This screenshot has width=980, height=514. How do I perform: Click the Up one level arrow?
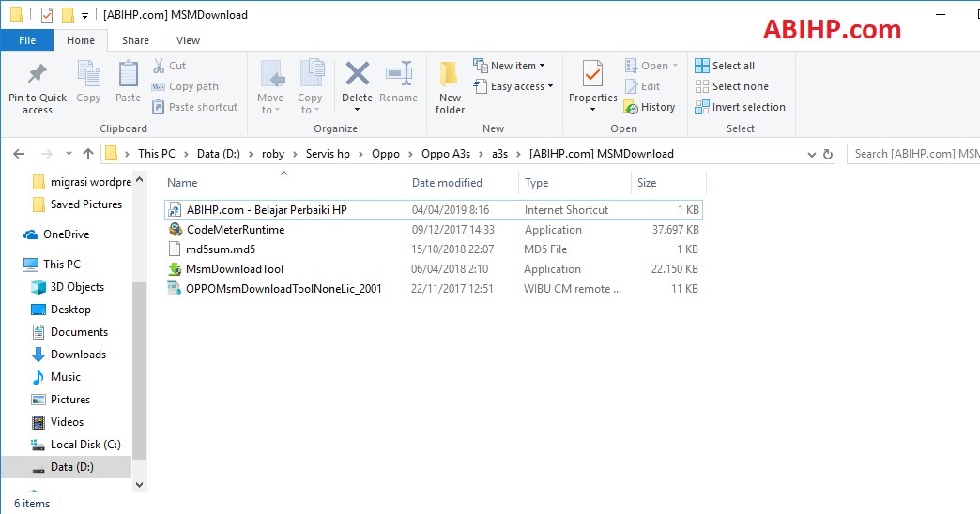point(88,154)
